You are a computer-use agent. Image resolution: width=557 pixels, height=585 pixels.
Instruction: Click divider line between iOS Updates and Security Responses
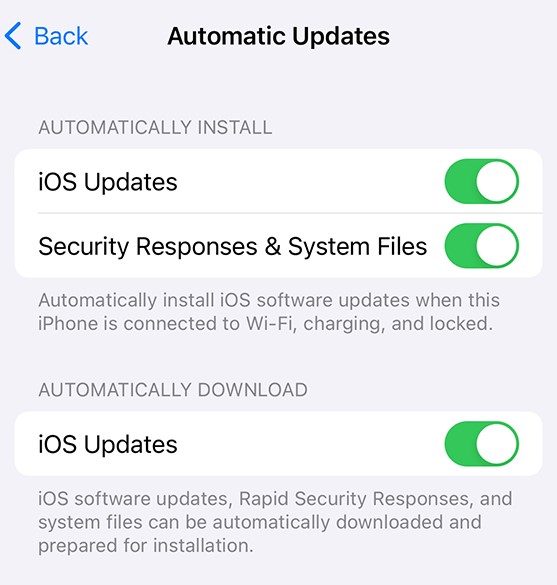tap(290, 213)
